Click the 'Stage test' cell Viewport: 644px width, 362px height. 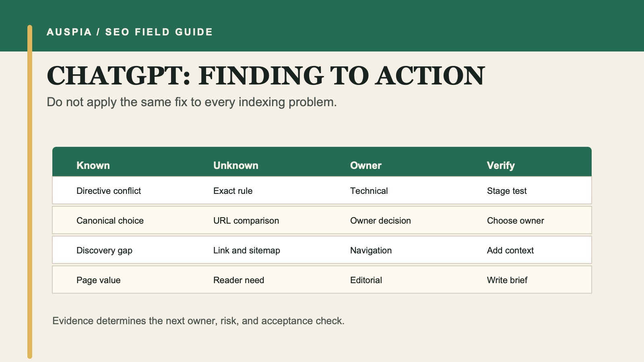pos(507,191)
